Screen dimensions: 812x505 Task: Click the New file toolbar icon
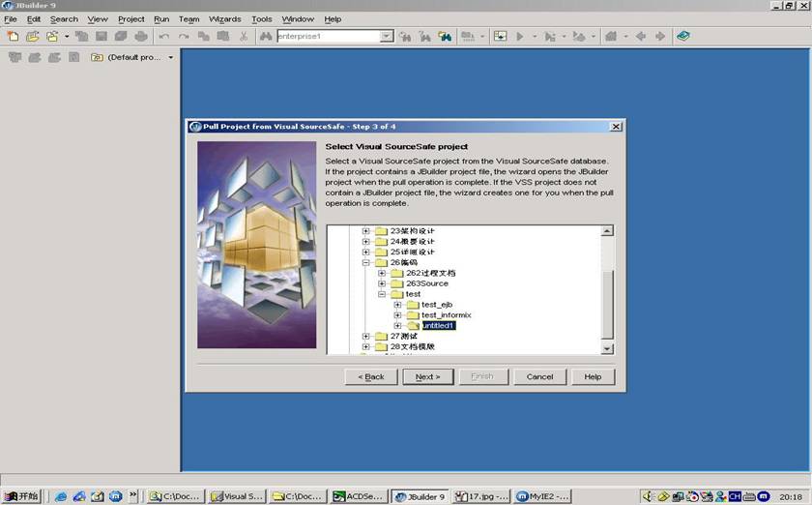[x=13, y=37]
